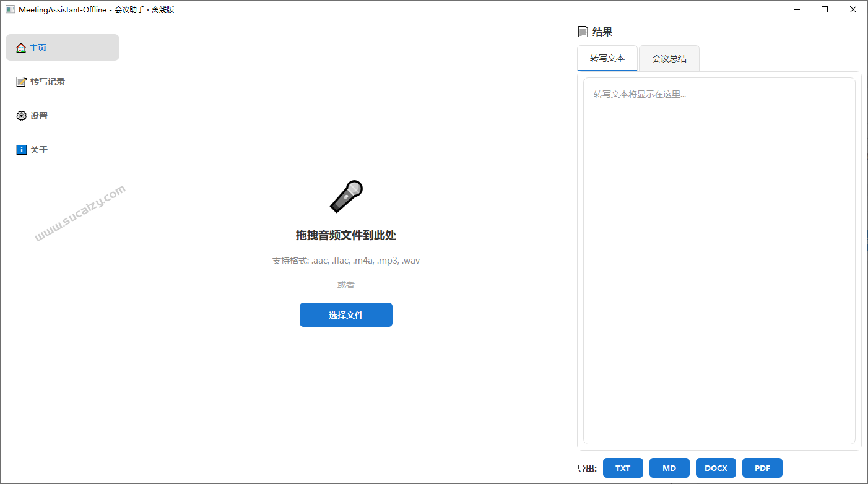The image size is (868, 484).
Task: Click the home icon beside 主页
Action: click(21, 47)
